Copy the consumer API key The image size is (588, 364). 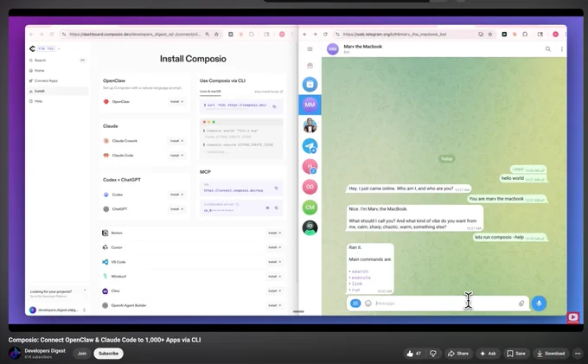click(x=277, y=208)
